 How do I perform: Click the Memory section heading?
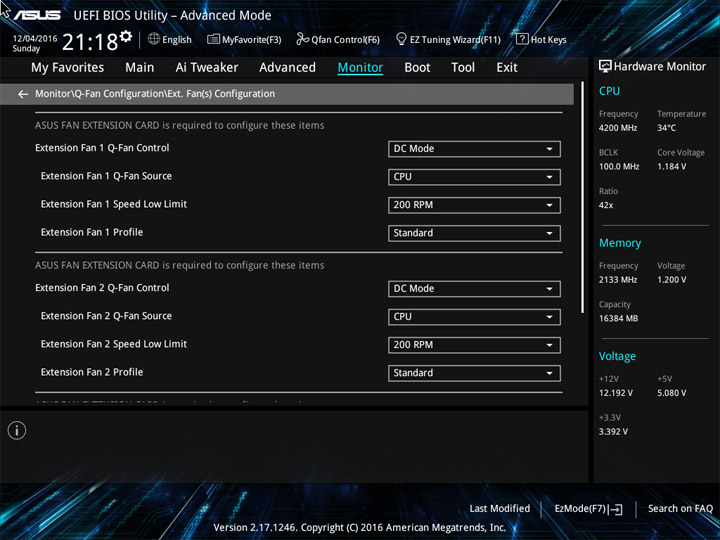pyautogui.click(x=620, y=243)
